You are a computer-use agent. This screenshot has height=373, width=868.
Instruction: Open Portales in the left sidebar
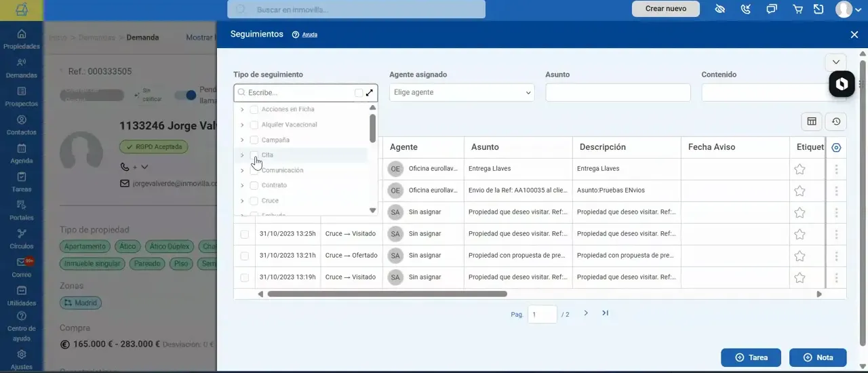[x=21, y=211]
